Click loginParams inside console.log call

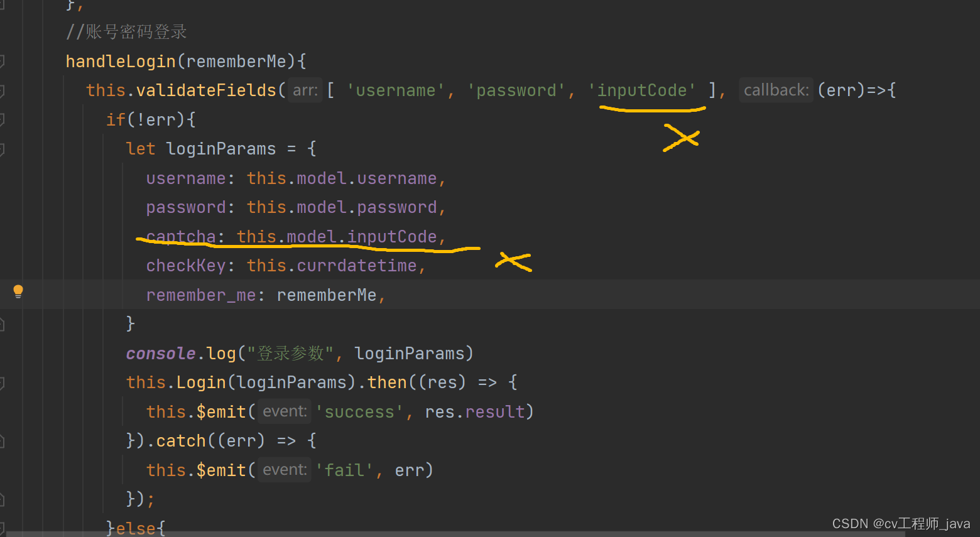point(410,354)
